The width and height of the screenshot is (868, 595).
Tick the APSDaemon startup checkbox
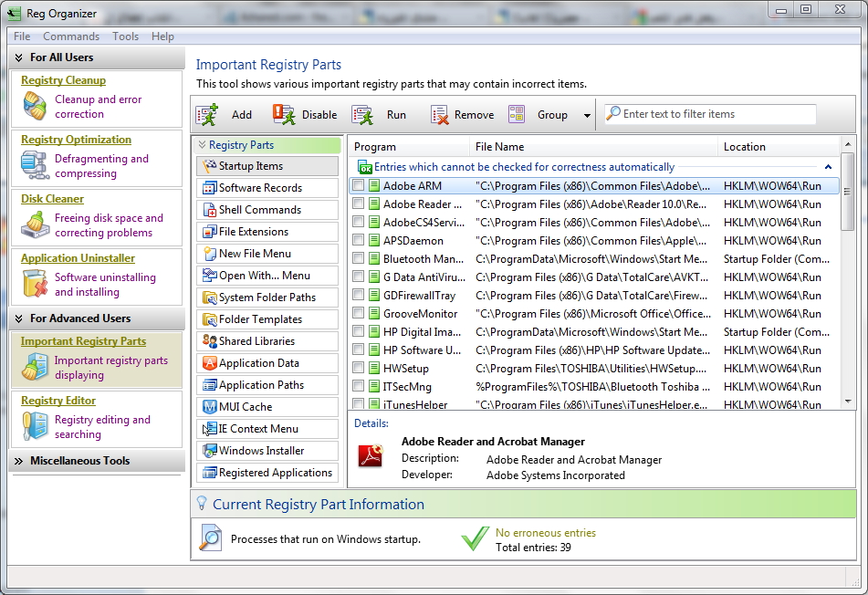(359, 241)
